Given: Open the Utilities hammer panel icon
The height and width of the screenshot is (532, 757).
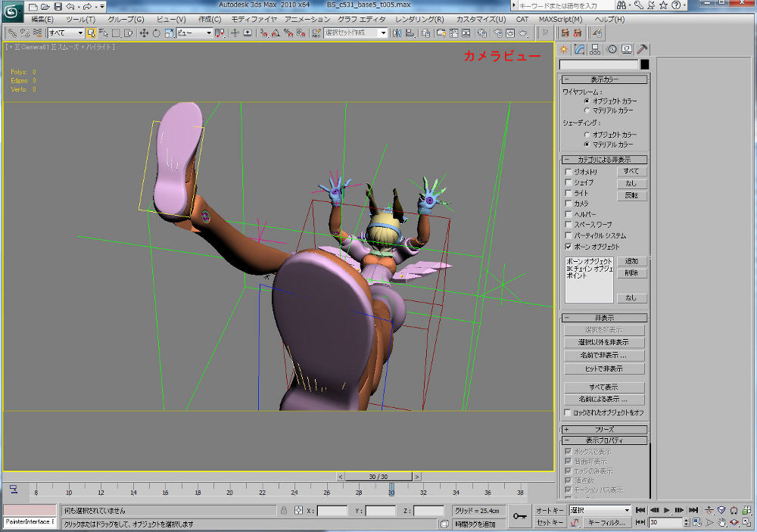Looking at the screenshot, I should click(641, 49).
